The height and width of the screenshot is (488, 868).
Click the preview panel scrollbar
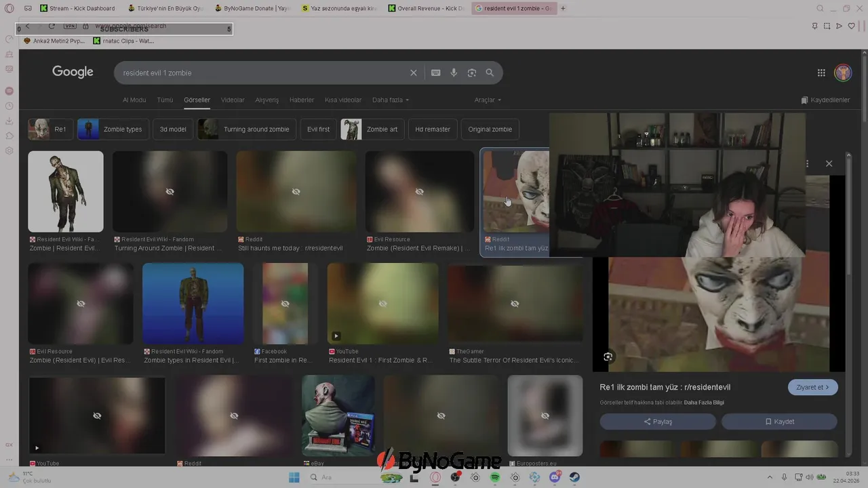848,216
